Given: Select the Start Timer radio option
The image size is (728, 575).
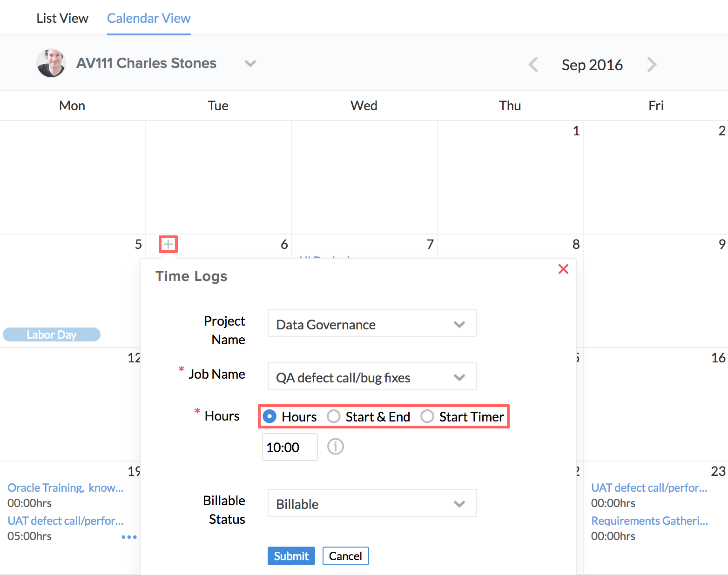Looking at the screenshot, I should 427,416.
